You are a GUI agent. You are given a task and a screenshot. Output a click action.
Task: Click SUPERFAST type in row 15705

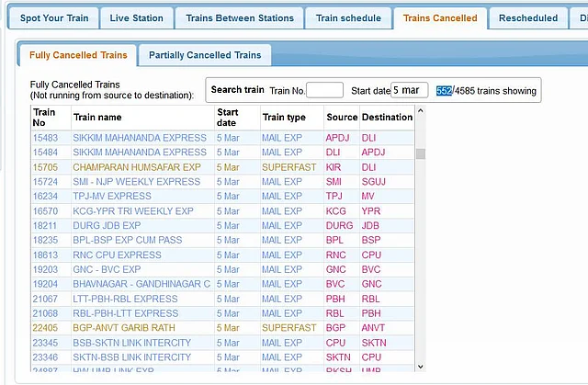click(288, 167)
